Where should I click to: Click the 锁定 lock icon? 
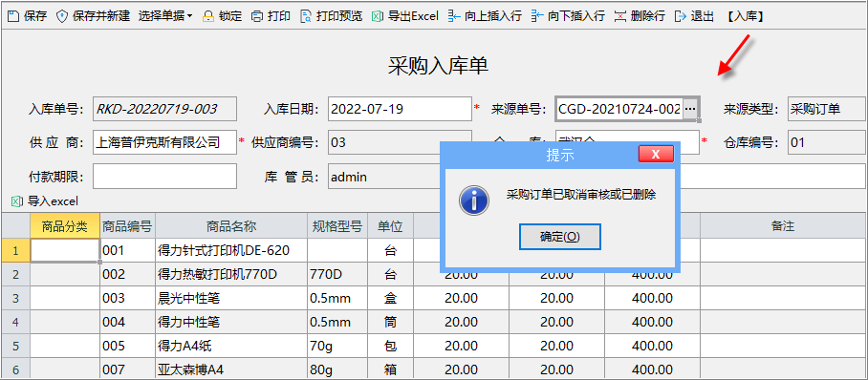pos(207,16)
